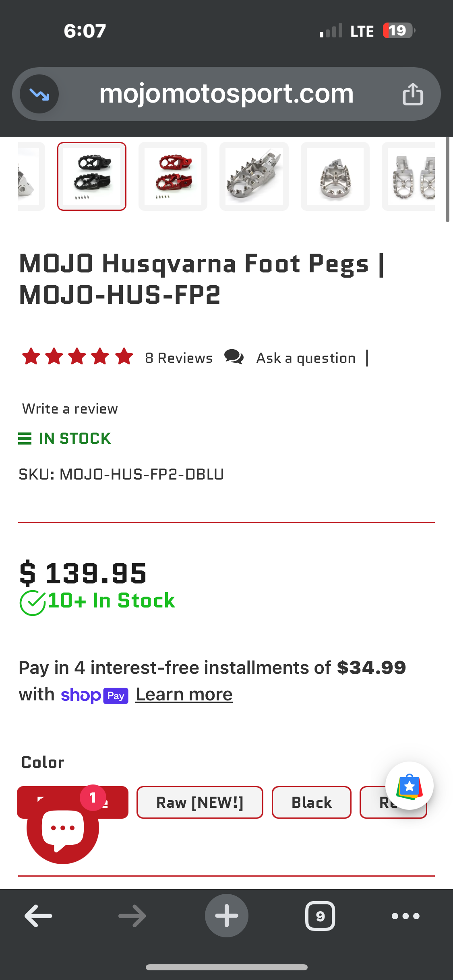The height and width of the screenshot is (980, 453).
Task: Tap the share icon in address bar
Action: (x=413, y=95)
